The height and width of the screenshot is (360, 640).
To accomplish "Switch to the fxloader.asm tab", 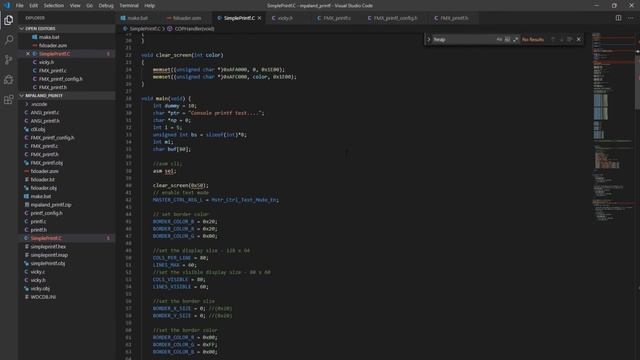I will pyautogui.click(x=187, y=18).
